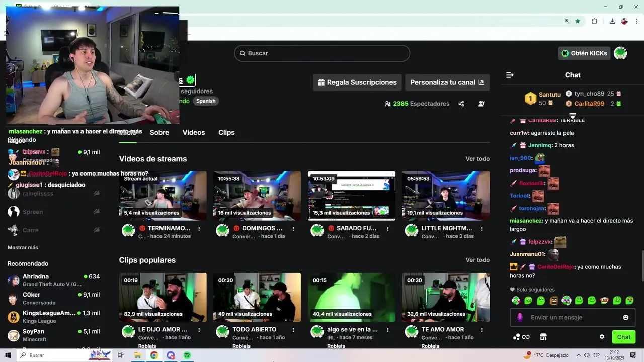Screen dimensions: 644x362
Task: Open the shop icon below chat input
Action: pyautogui.click(x=543, y=337)
